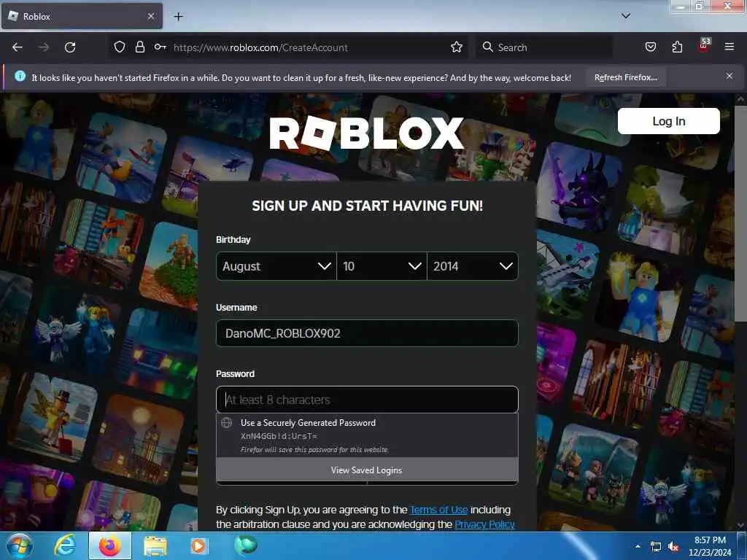Screen dimensions: 747x560
Task: Open the birthday year dropdown showing 2014
Action: click(x=473, y=265)
